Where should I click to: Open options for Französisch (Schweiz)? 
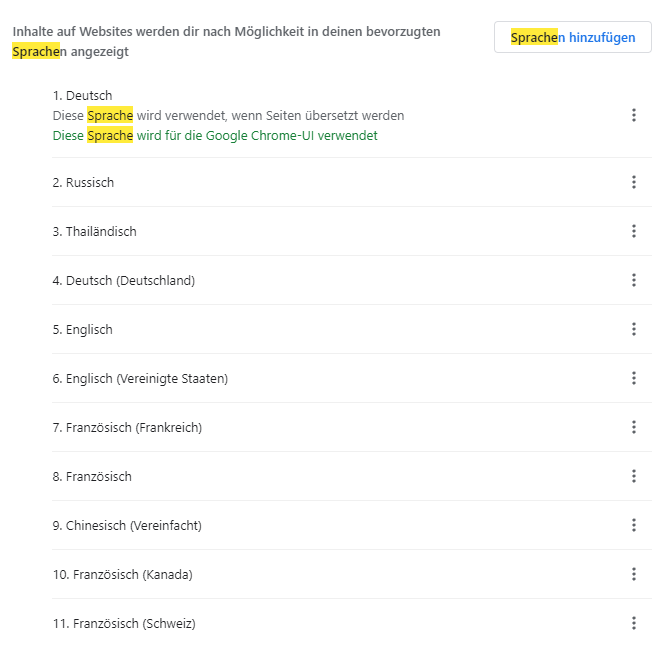pyautogui.click(x=633, y=623)
